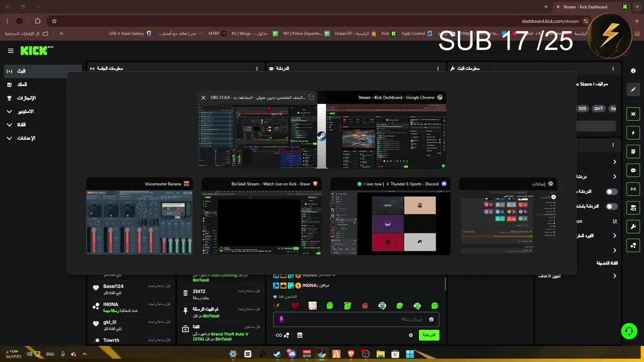Open the emoji picker smiley in chat input

click(x=431, y=319)
